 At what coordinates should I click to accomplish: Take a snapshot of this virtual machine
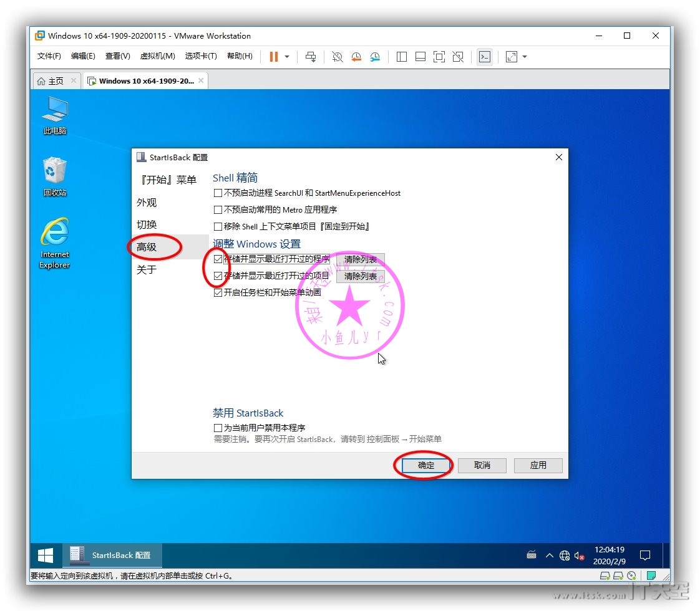[337, 57]
